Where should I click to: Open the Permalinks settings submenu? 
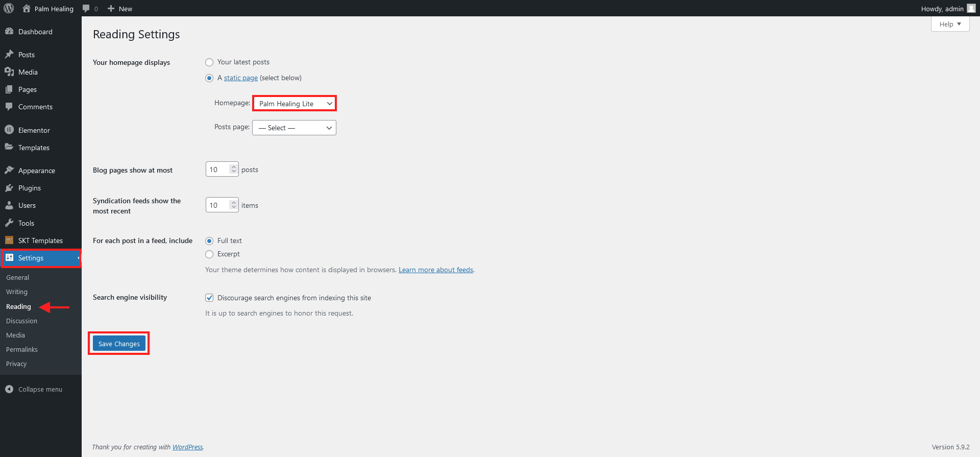click(x=22, y=349)
